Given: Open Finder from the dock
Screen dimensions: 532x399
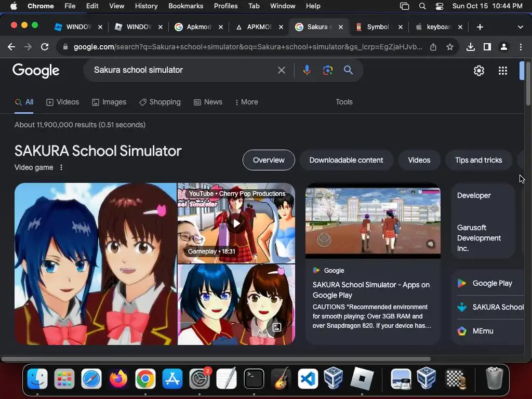Looking at the screenshot, I should 37,379.
